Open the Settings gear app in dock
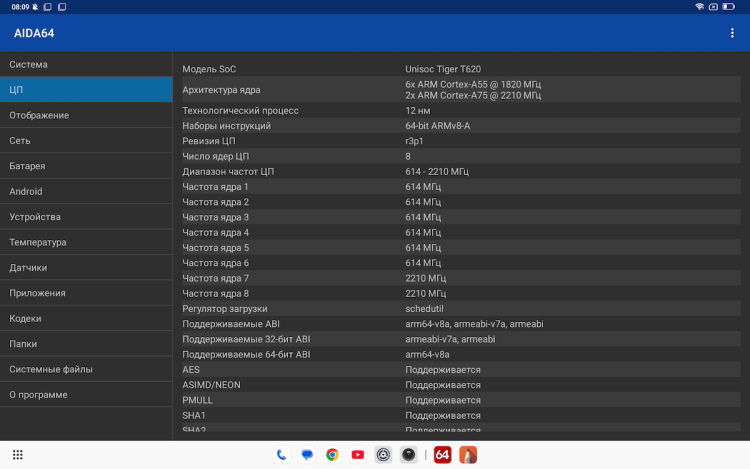The image size is (750, 469). 383,455
